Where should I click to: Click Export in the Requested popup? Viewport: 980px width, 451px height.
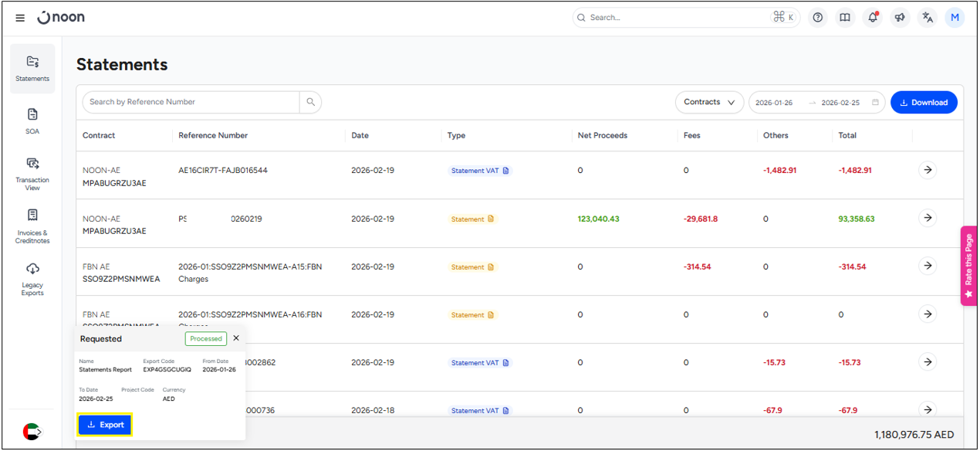pyautogui.click(x=105, y=425)
